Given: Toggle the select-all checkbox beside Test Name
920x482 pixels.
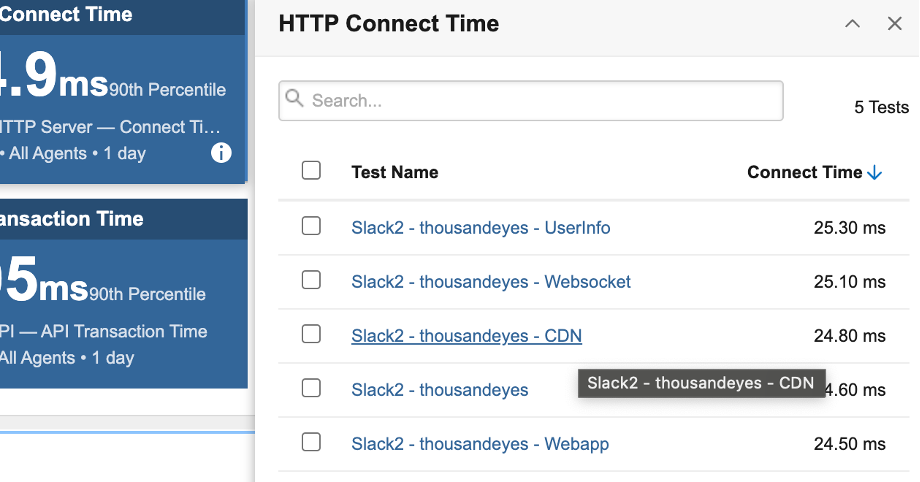Looking at the screenshot, I should click(311, 171).
